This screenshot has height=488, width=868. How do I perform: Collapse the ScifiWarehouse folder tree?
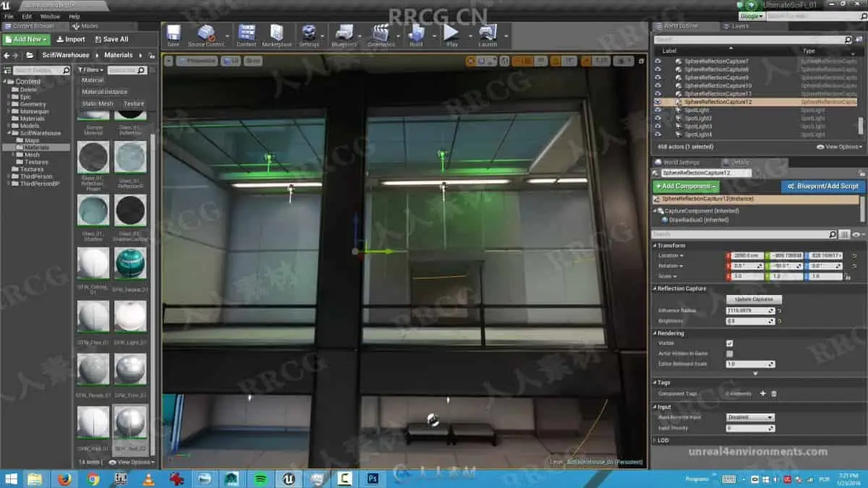click(x=9, y=133)
